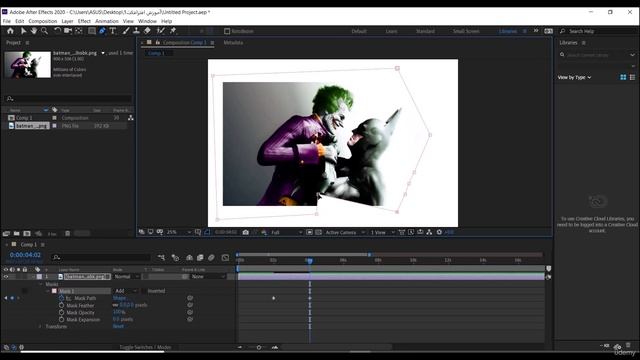Switch to the Learn workspace
This screenshot has height=360, width=640.
(x=391, y=31)
